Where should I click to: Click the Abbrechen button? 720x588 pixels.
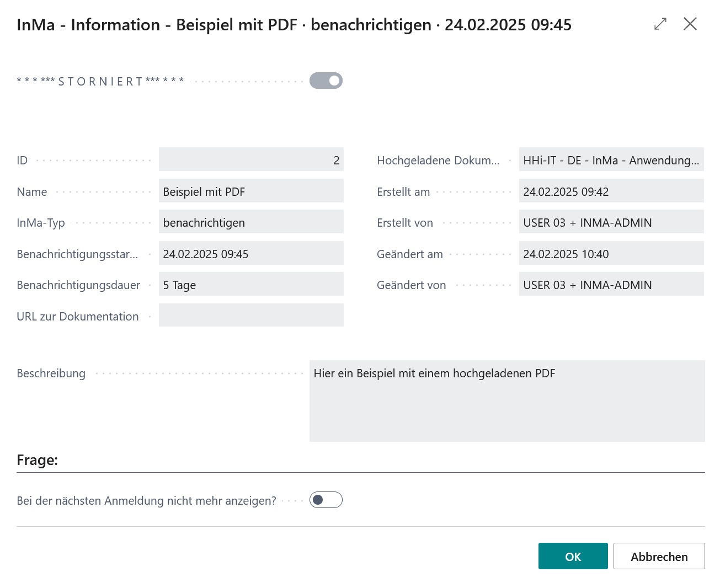tap(659, 556)
